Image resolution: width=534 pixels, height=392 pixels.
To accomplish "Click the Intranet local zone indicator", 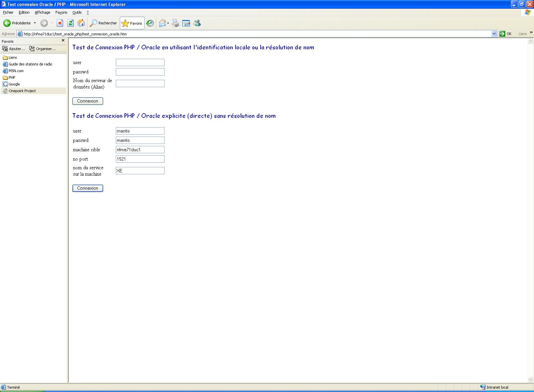I will coord(494,387).
